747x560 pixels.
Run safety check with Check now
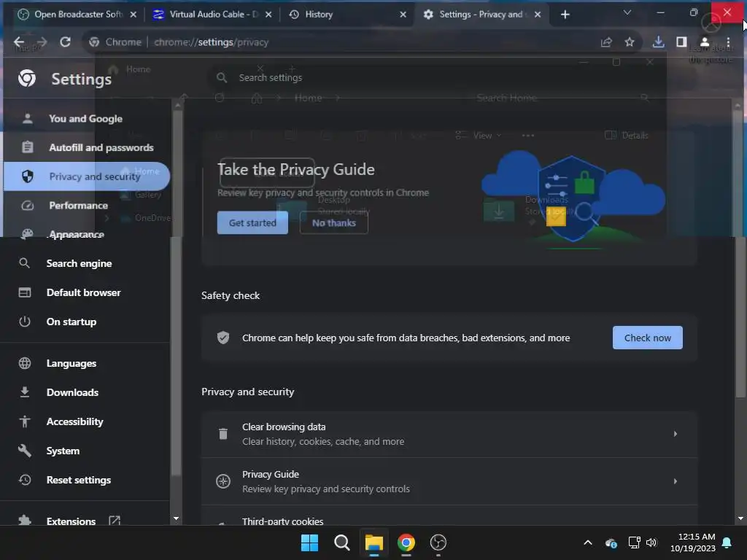(648, 338)
